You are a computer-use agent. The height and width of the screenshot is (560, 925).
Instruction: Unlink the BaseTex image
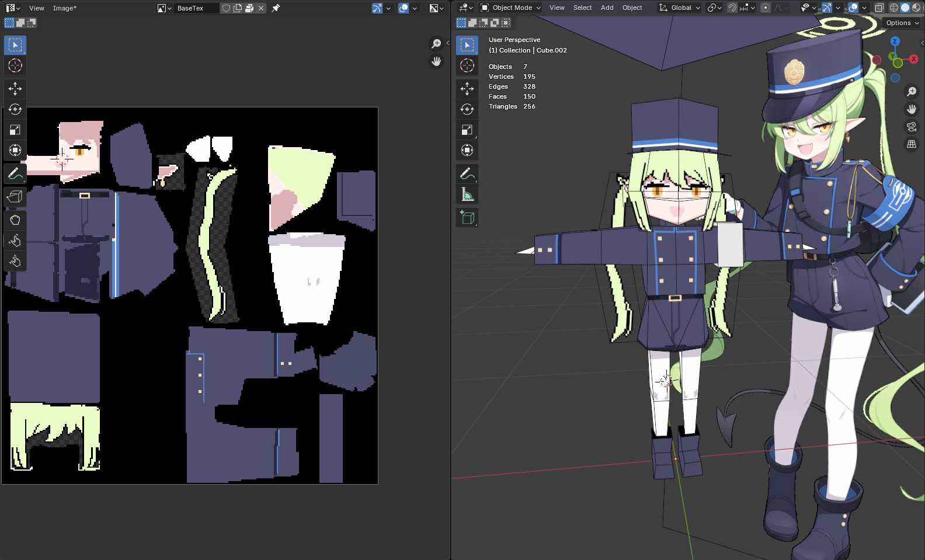tap(261, 8)
